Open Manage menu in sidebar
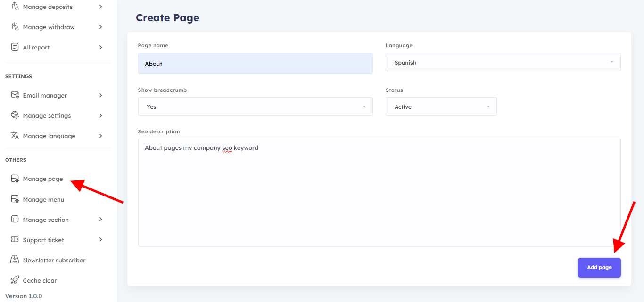This screenshot has height=302, width=644. click(x=43, y=199)
